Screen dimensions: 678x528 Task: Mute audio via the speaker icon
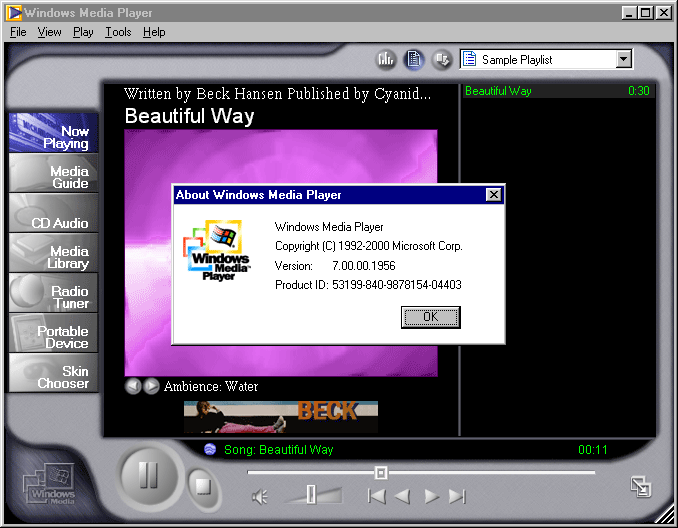[259, 497]
